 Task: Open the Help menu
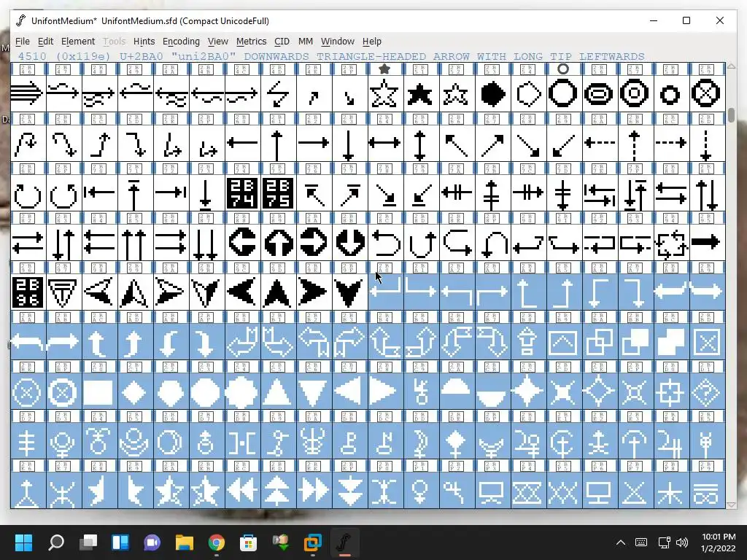click(x=371, y=42)
